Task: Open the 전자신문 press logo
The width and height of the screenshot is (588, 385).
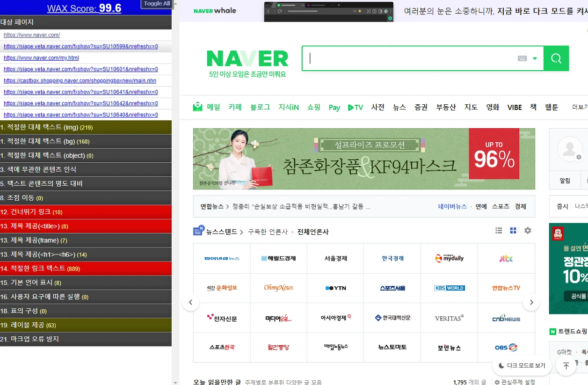Action: click(222, 318)
